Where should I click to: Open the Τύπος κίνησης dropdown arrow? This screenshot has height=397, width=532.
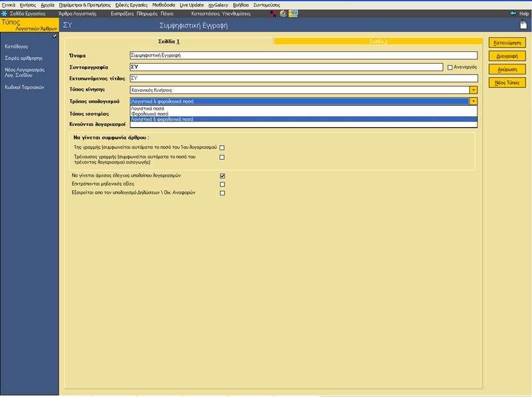click(x=474, y=90)
